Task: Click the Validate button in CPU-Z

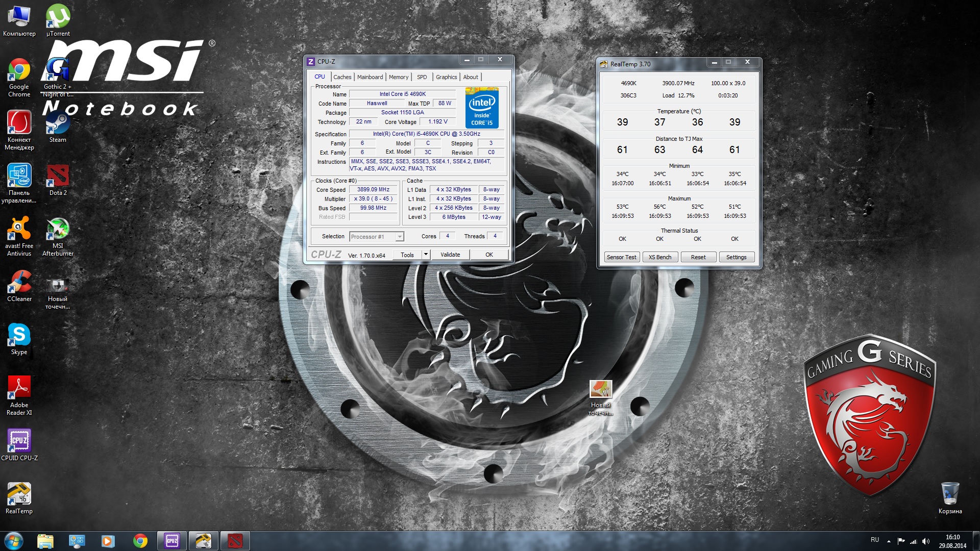Action: (450, 255)
